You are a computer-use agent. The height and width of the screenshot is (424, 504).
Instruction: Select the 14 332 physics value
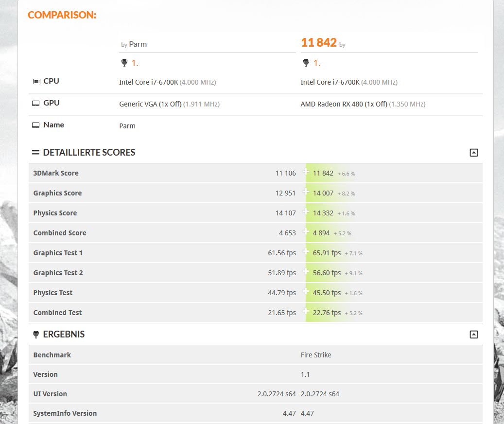tap(323, 213)
